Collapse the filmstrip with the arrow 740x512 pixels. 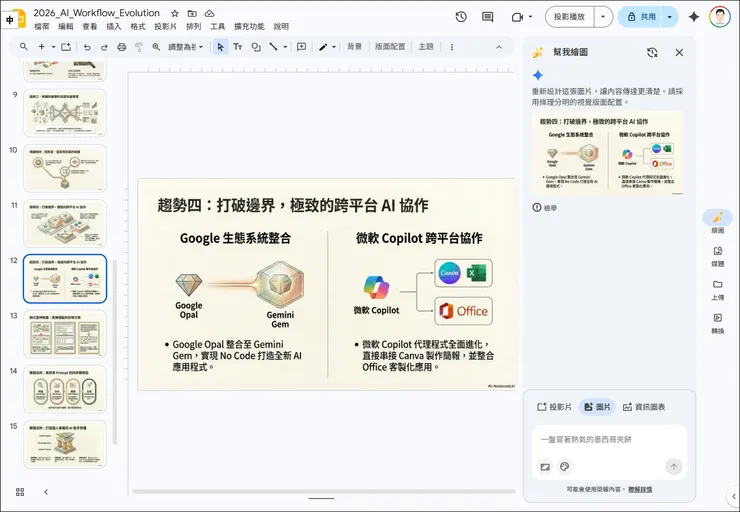point(46,492)
